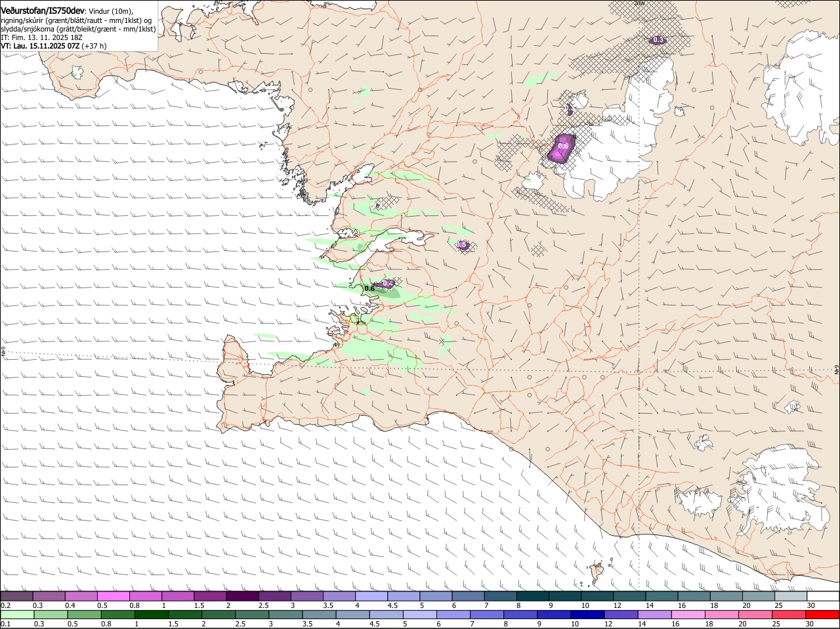
Task: Select upper scale swatch between 4 and 4.5
Action: [371, 596]
